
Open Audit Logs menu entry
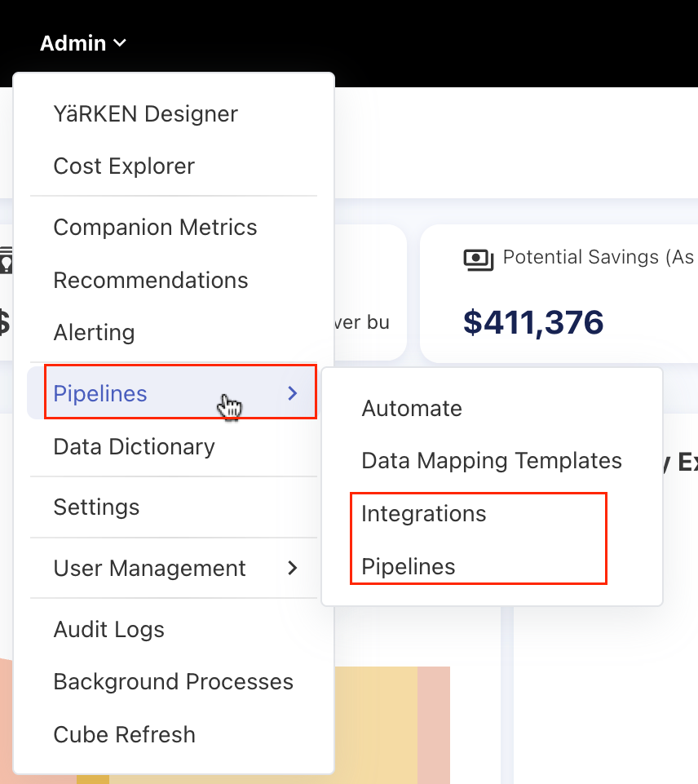pyautogui.click(x=108, y=629)
